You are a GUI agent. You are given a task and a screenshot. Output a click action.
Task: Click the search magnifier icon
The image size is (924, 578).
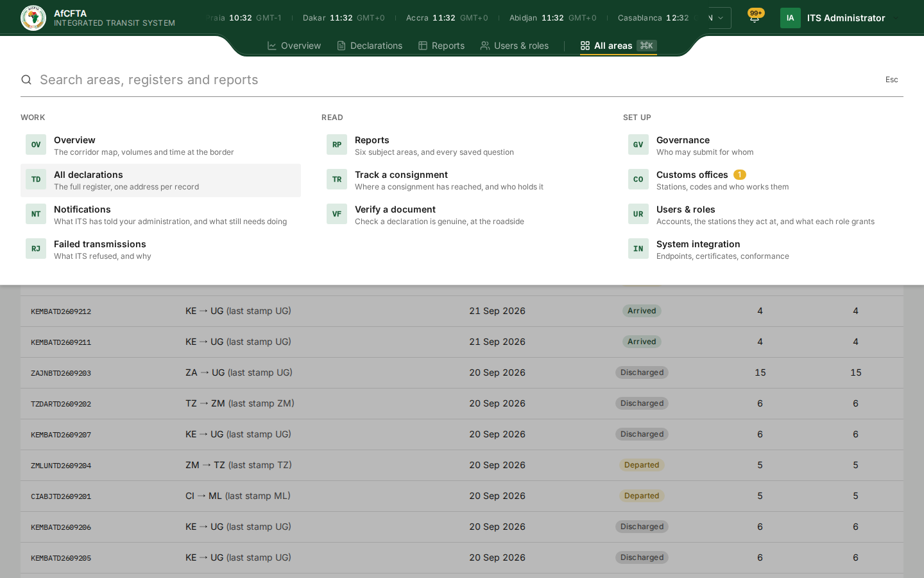(x=26, y=80)
